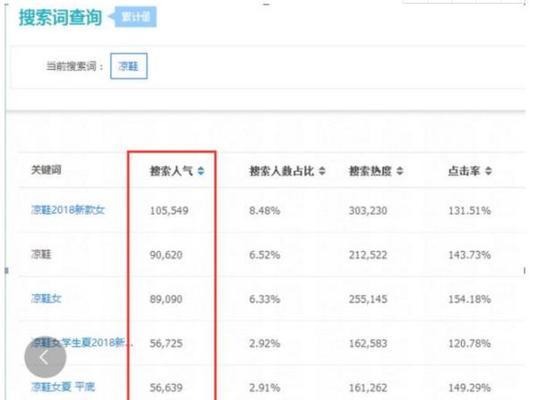555x400 pixels.
Task: Click the 关键词 column header
Action: coord(46,170)
